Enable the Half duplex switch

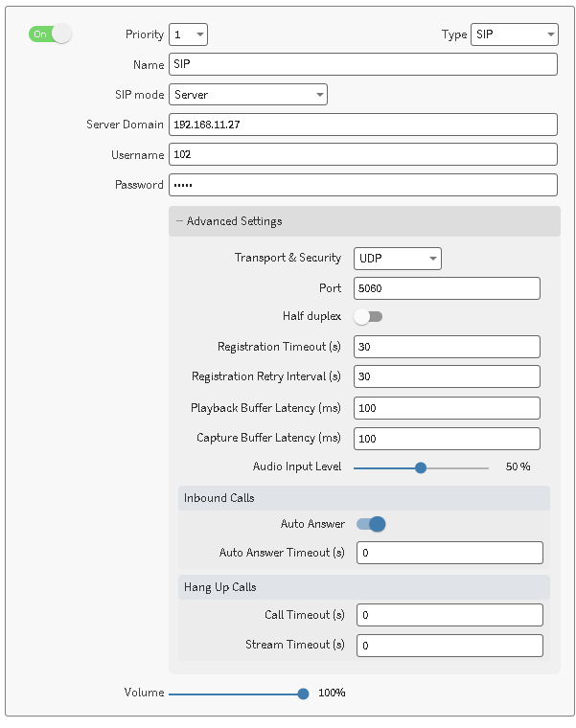(368, 316)
